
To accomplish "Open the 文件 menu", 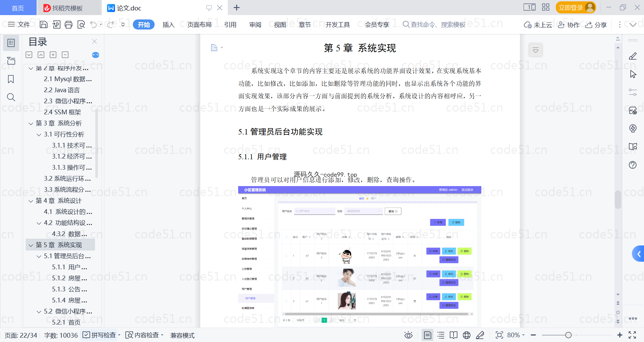I will tap(19, 24).
